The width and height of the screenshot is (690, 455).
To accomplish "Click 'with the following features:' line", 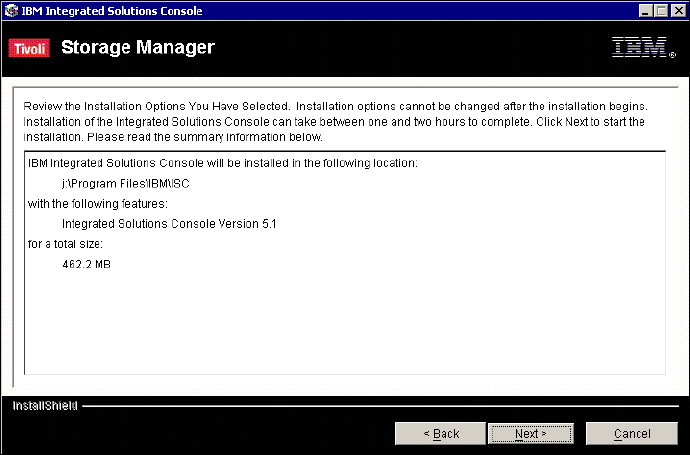I will (x=98, y=204).
